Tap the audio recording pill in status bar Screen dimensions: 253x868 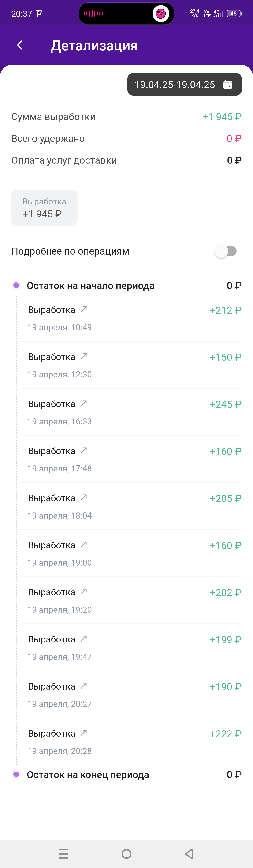tap(126, 14)
